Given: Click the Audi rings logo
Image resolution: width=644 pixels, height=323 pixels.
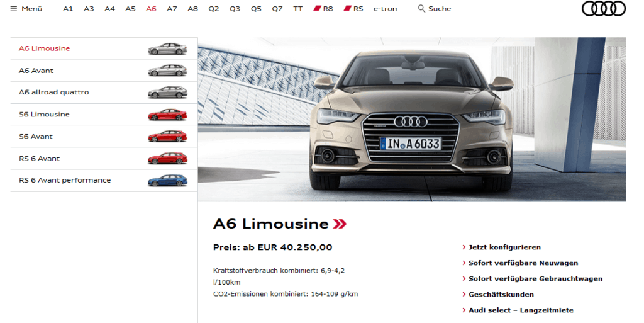Looking at the screenshot, I should [x=603, y=9].
